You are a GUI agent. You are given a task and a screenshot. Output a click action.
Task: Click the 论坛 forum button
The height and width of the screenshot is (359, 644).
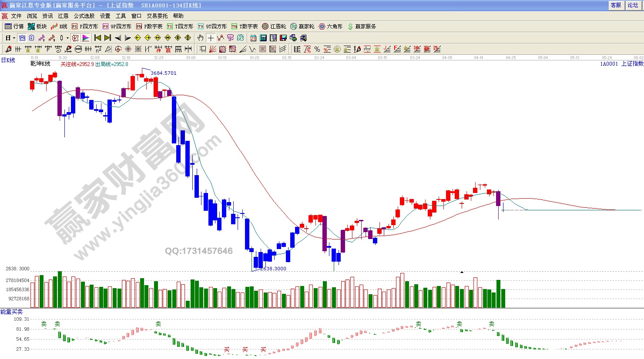633,5
